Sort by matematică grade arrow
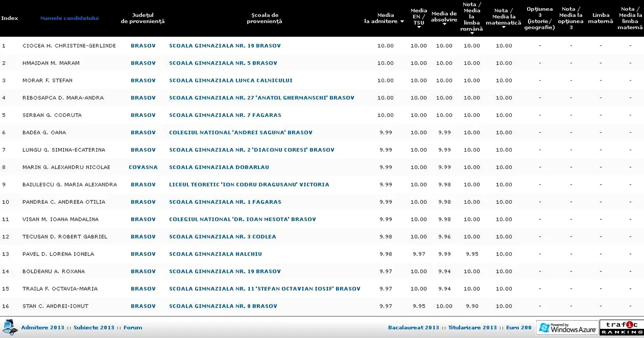This screenshot has height=338, width=644. (x=503, y=28)
